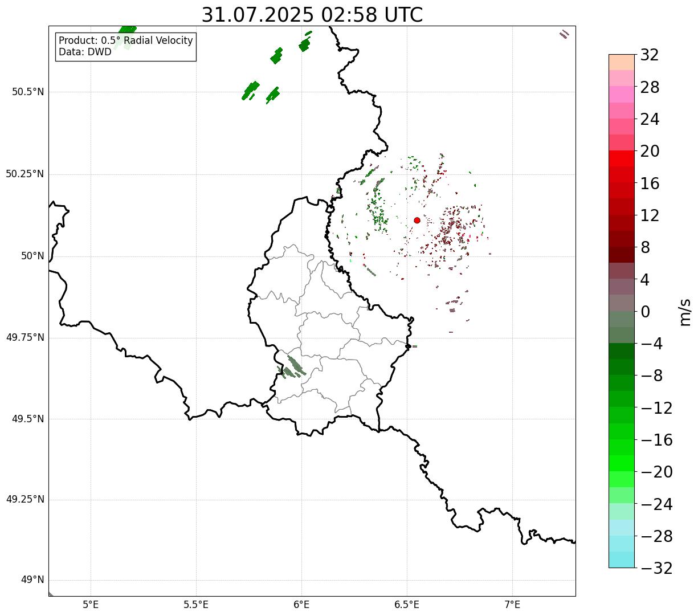
Task: Click the 7°E longitude label
Action: [513, 605]
